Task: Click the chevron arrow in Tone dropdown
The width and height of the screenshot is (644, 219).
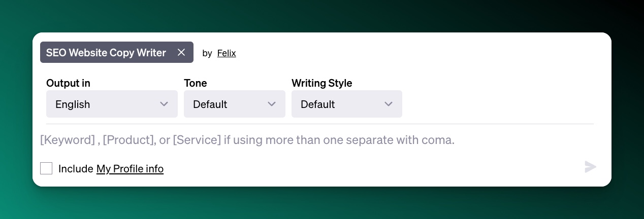Action: pos(272,104)
